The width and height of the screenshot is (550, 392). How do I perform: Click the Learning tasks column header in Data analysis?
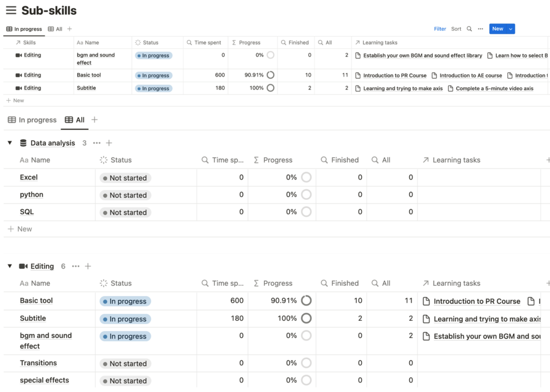[456, 160]
